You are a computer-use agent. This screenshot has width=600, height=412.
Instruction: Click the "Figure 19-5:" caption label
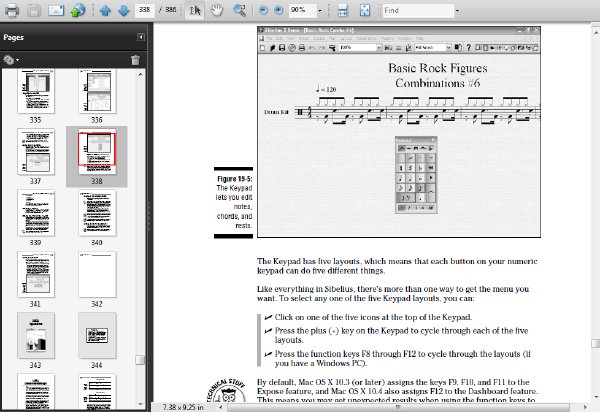click(235, 179)
